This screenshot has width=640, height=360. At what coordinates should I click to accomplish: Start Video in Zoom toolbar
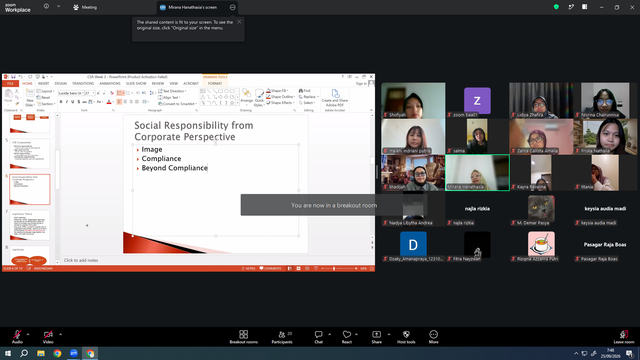point(48,337)
